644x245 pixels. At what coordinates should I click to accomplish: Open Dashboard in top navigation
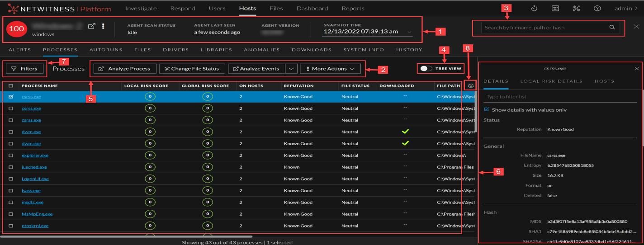pos(312,8)
